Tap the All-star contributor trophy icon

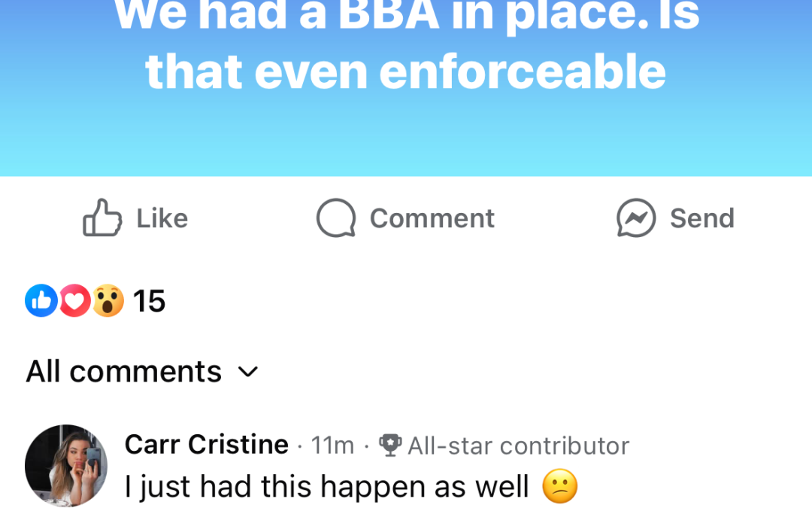pos(389,446)
